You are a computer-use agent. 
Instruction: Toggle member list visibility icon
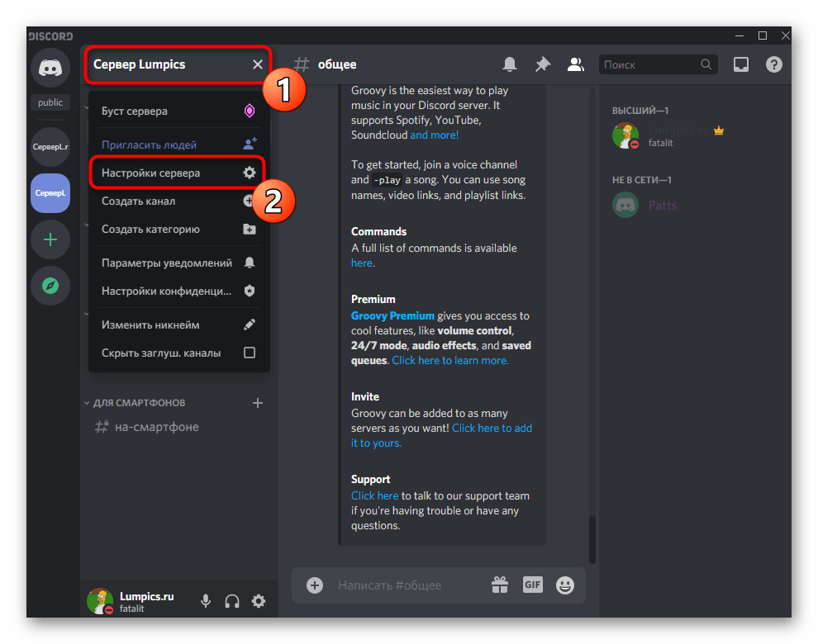click(576, 64)
